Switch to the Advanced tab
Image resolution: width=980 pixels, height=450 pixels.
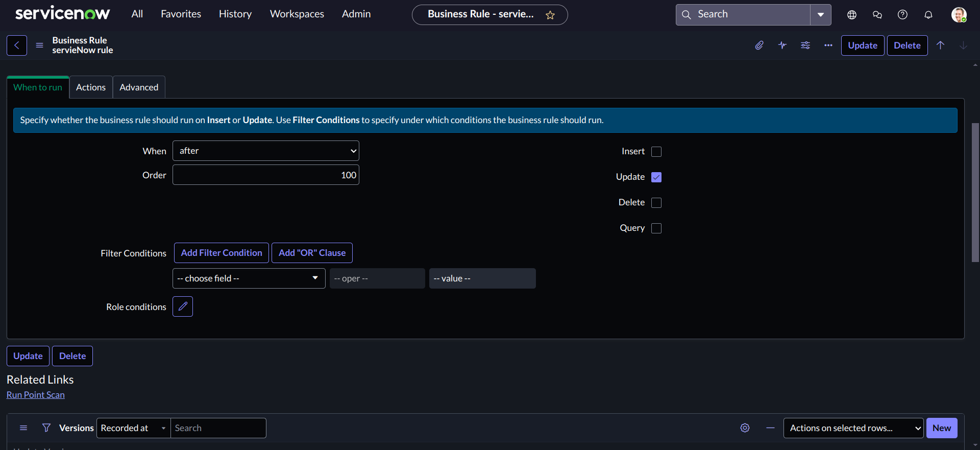click(139, 87)
